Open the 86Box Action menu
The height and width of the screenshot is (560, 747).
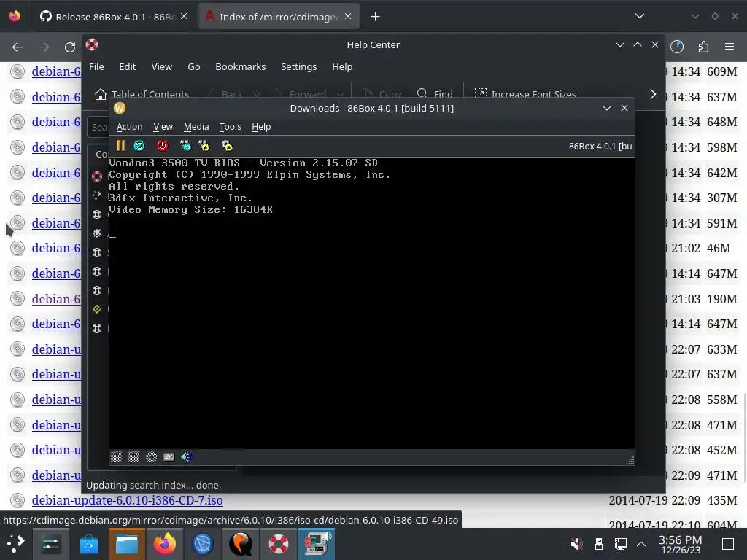click(x=130, y=127)
